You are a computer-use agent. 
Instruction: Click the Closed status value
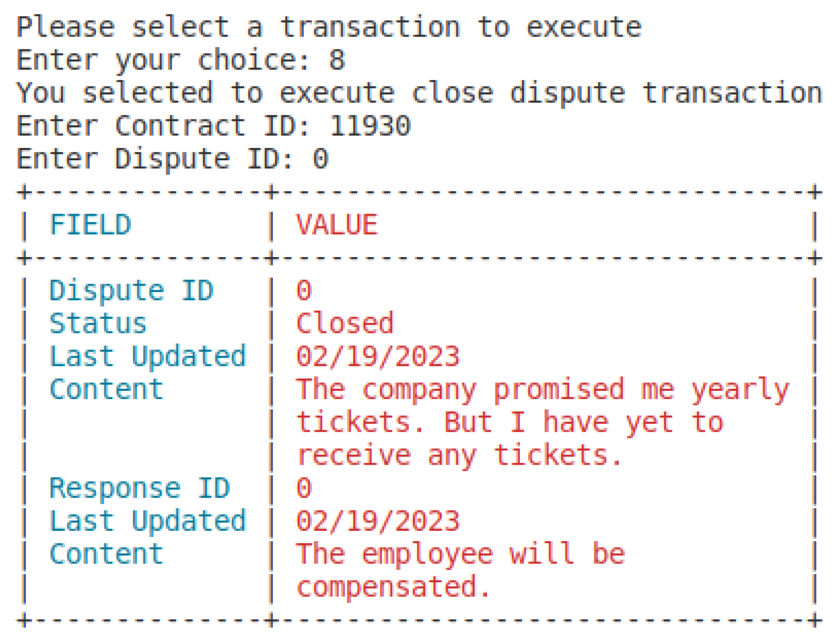coord(345,324)
